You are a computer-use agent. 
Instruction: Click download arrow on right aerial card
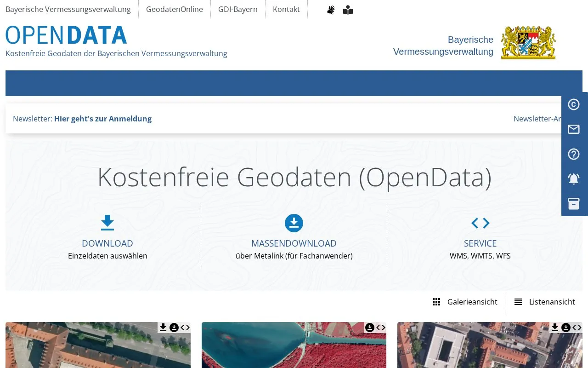click(555, 328)
